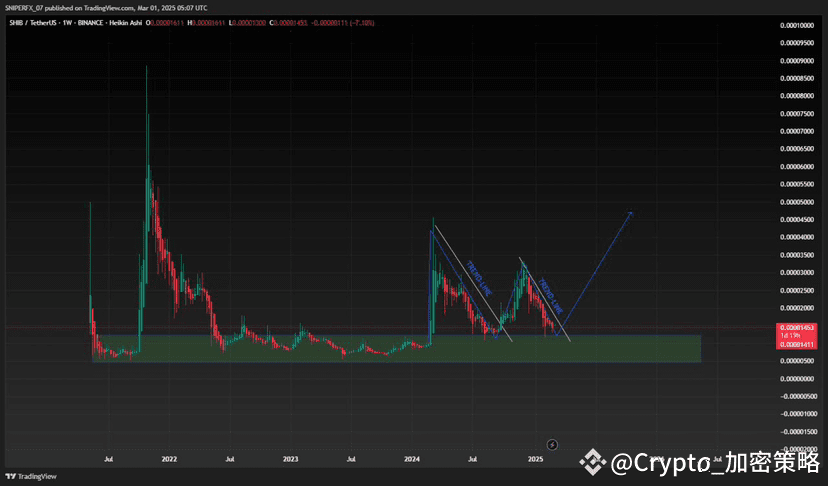Click the TREND LINE label on 2025 downtrend
The width and height of the screenshot is (828, 486).
pos(551,296)
